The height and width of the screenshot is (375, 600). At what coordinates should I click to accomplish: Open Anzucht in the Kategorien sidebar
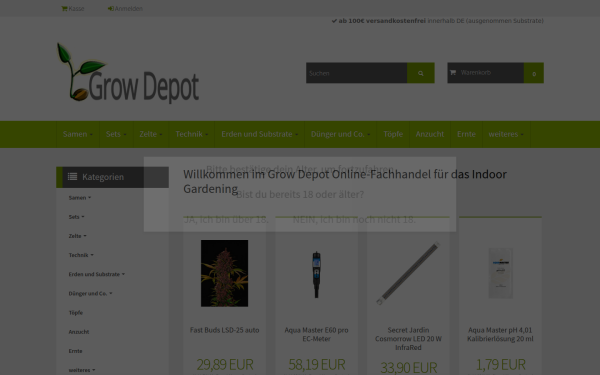(x=79, y=332)
